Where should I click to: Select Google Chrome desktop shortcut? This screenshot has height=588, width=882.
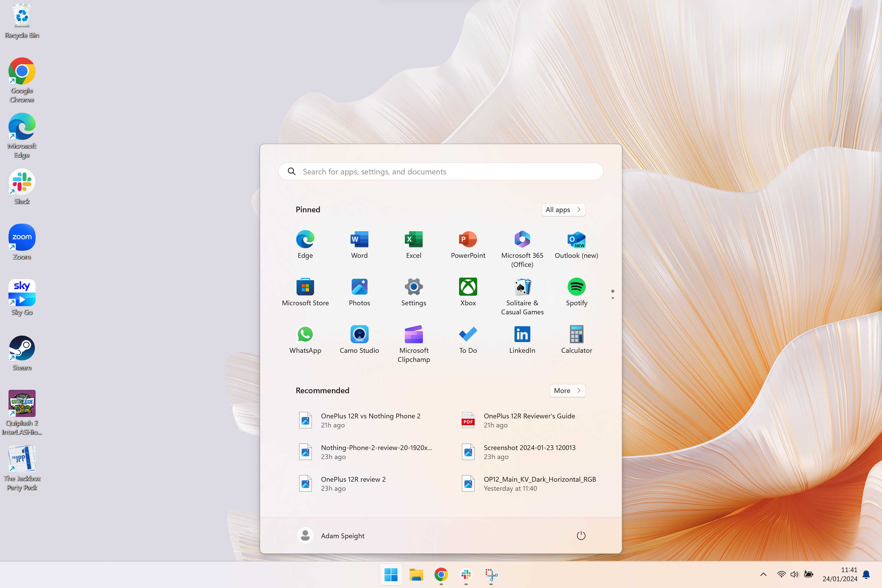(x=22, y=81)
